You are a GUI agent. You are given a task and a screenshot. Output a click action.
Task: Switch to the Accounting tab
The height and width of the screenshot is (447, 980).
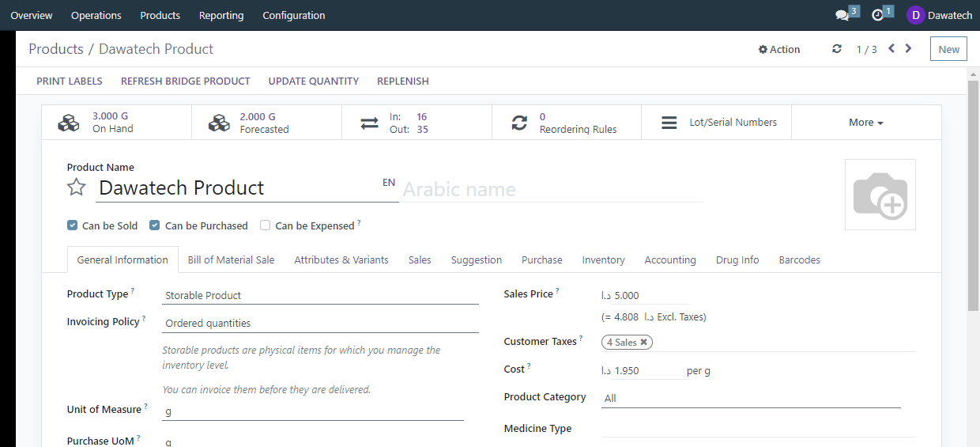[x=670, y=259]
